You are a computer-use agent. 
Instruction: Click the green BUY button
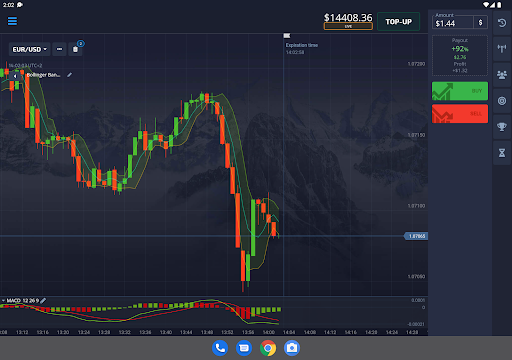[460, 91]
